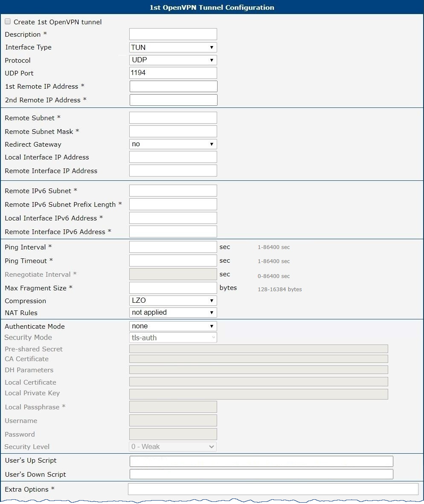
Task: Focus the UDP Port field containing 1194
Action: [173, 72]
